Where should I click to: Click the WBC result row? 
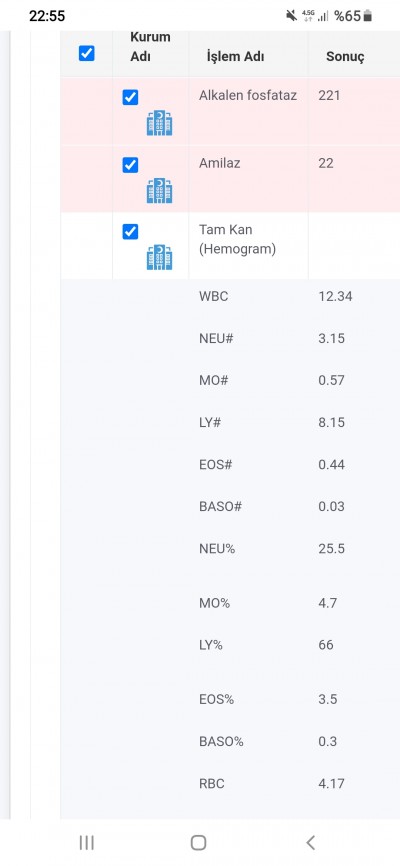[x=230, y=297]
